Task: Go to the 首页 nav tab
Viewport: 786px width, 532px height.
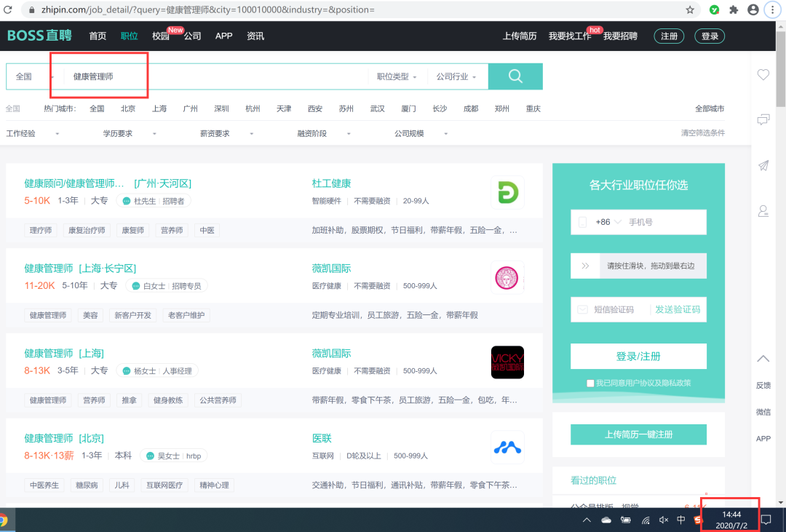Action: click(98, 36)
